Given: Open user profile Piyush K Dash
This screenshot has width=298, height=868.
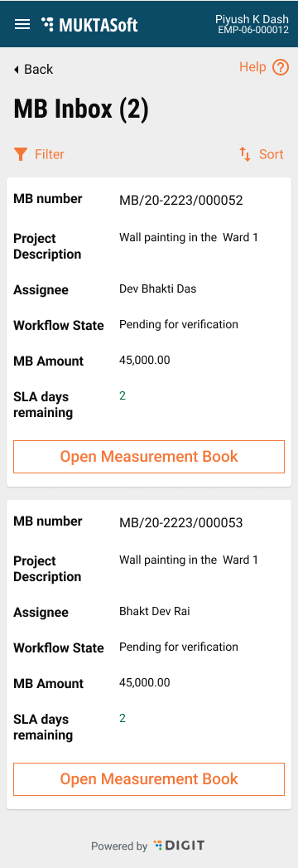Looking at the screenshot, I should pos(252,19).
